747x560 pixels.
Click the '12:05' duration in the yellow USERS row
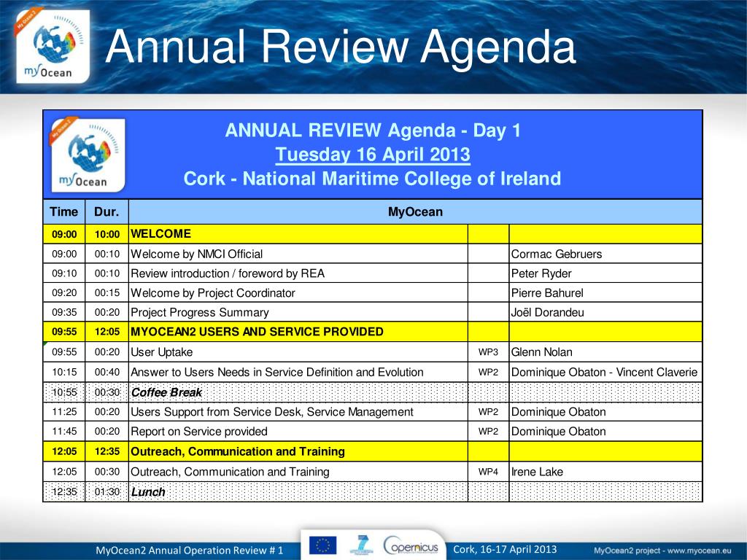point(107,332)
